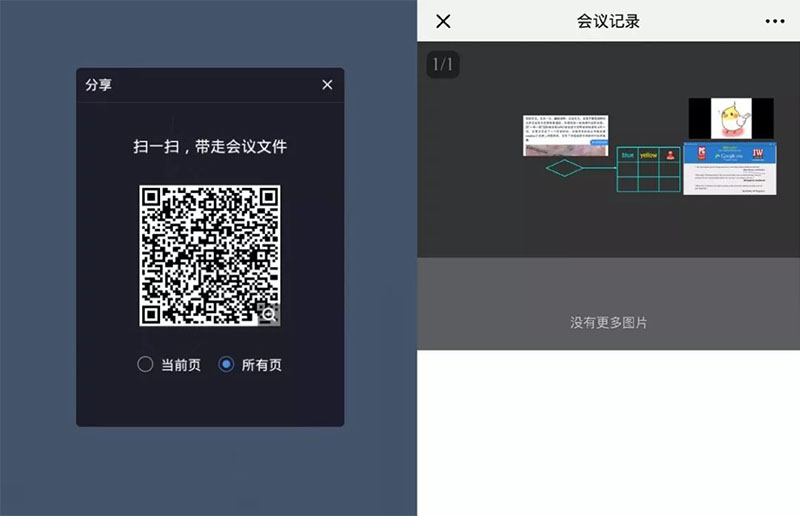This screenshot has width=800, height=516.
Task: Close the 分享 share dialog
Action: (x=327, y=85)
